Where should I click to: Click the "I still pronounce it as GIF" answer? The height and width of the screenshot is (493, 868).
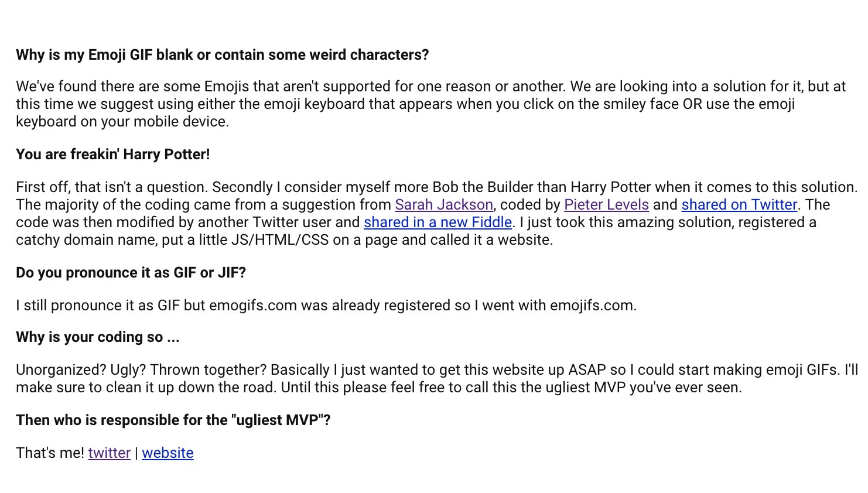pyautogui.click(x=326, y=306)
